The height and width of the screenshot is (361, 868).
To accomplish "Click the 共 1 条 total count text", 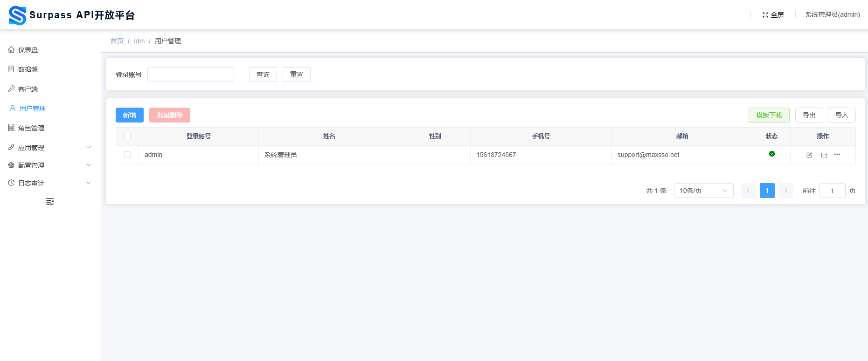I will click(656, 191).
